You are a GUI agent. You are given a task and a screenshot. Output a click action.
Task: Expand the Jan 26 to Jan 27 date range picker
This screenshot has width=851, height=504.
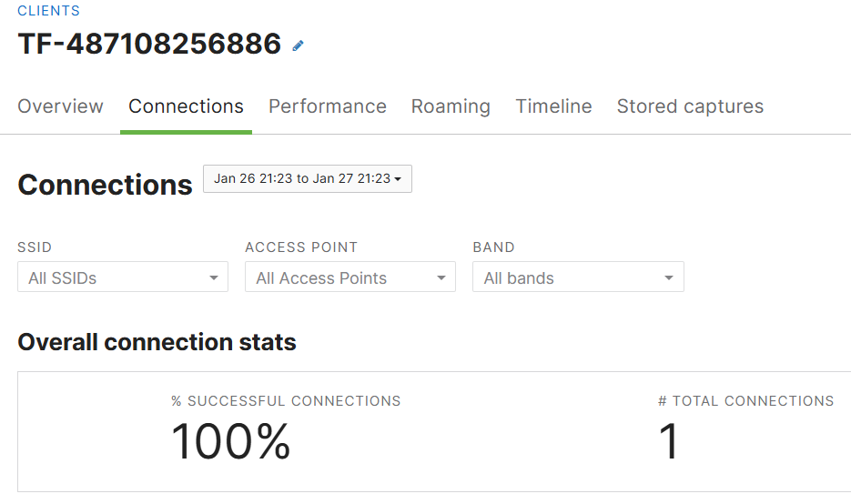(308, 178)
